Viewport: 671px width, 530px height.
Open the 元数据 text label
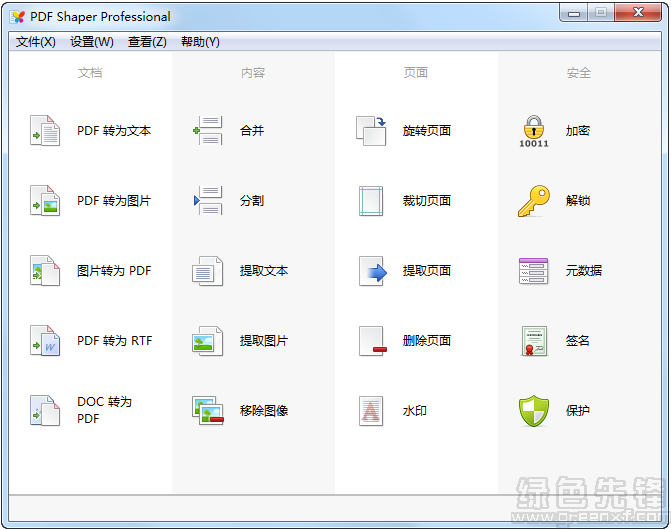(584, 271)
